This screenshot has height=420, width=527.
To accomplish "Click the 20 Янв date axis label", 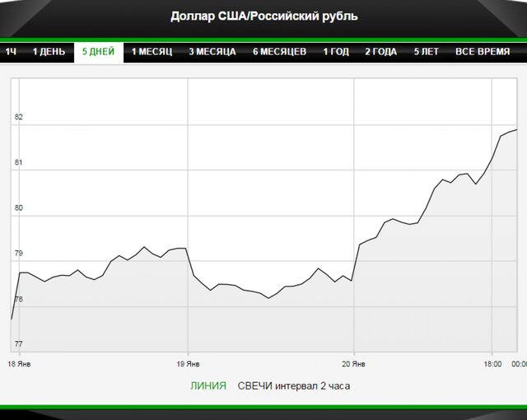I will click(354, 363).
